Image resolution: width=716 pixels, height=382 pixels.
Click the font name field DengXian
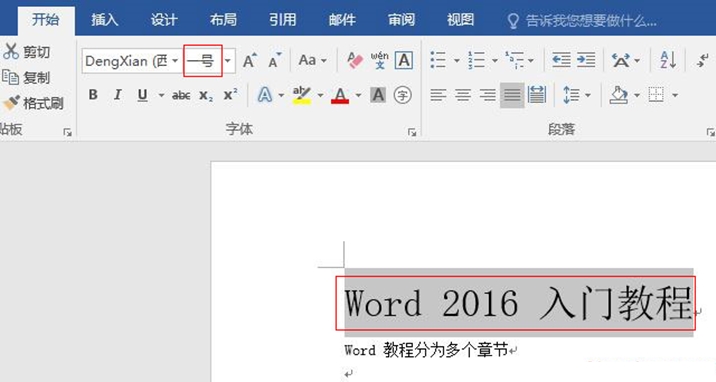[x=126, y=60]
